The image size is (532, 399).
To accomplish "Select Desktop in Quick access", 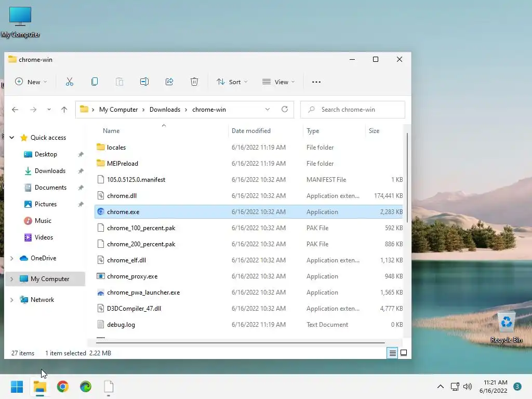I will click(x=46, y=154).
